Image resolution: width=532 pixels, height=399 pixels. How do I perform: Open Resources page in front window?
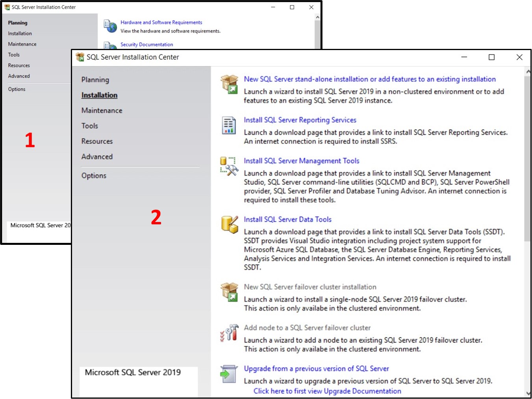coord(97,141)
